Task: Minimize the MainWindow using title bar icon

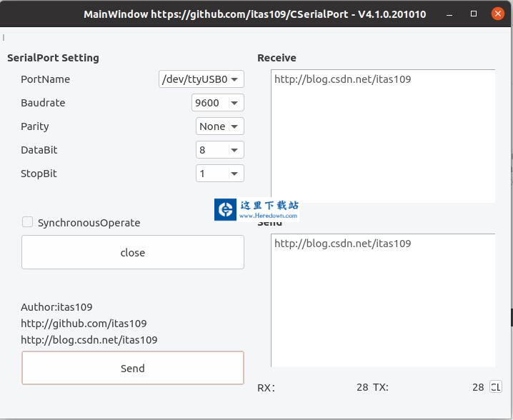Action: pyautogui.click(x=448, y=14)
